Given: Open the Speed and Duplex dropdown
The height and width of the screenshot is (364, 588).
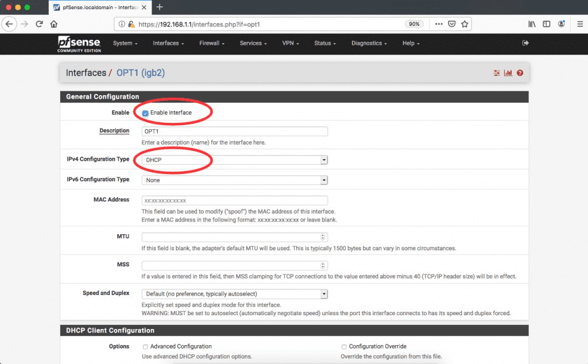Looking at the screenshot, I should [235, 294].
